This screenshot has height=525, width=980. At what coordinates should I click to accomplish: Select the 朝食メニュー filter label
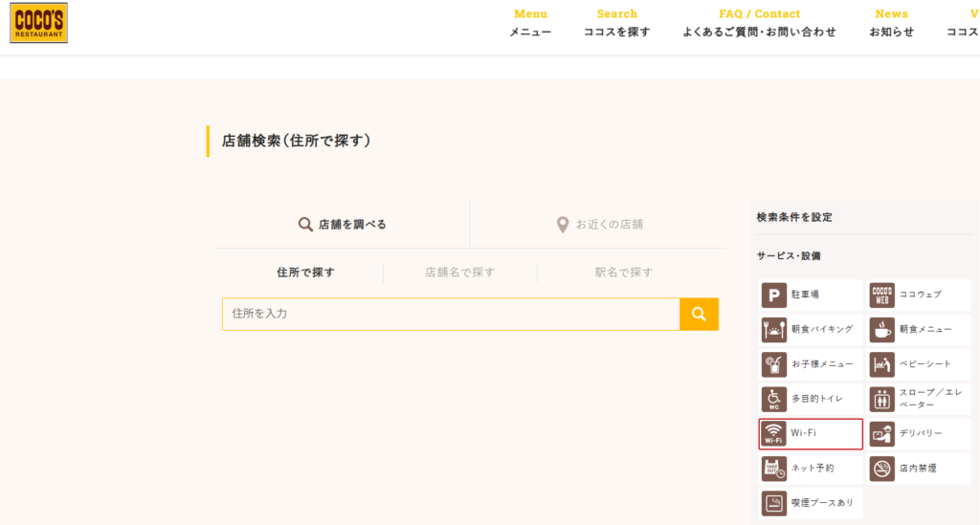[x=925, y=329]
